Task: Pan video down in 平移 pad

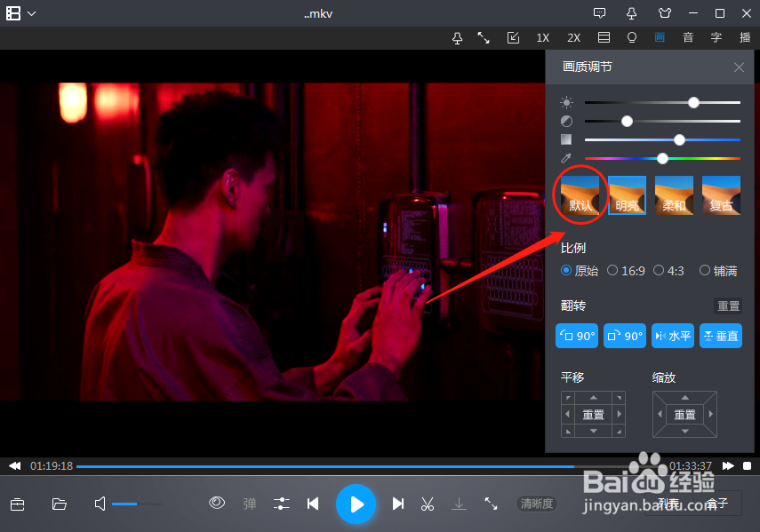Action: tap(593, 431)
